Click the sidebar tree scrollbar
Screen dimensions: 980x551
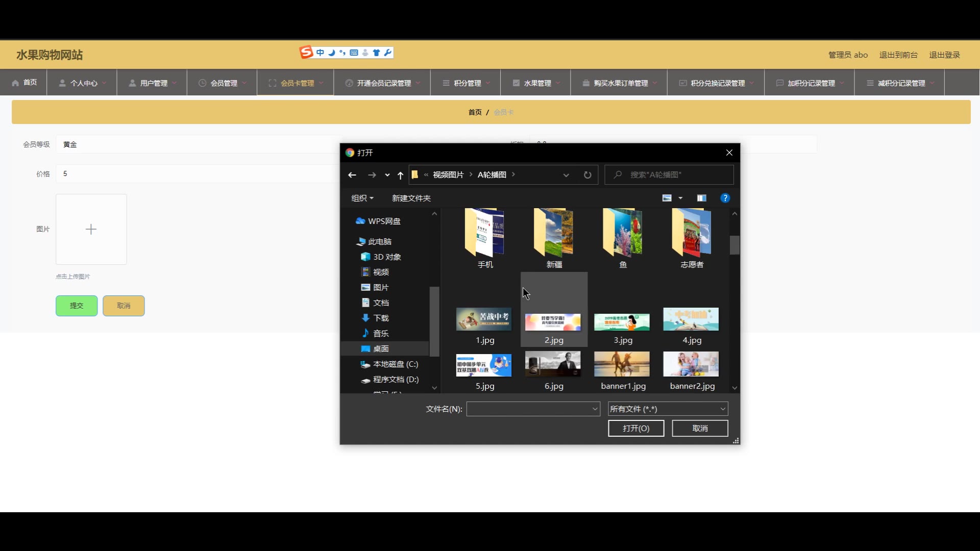(434, 321)
